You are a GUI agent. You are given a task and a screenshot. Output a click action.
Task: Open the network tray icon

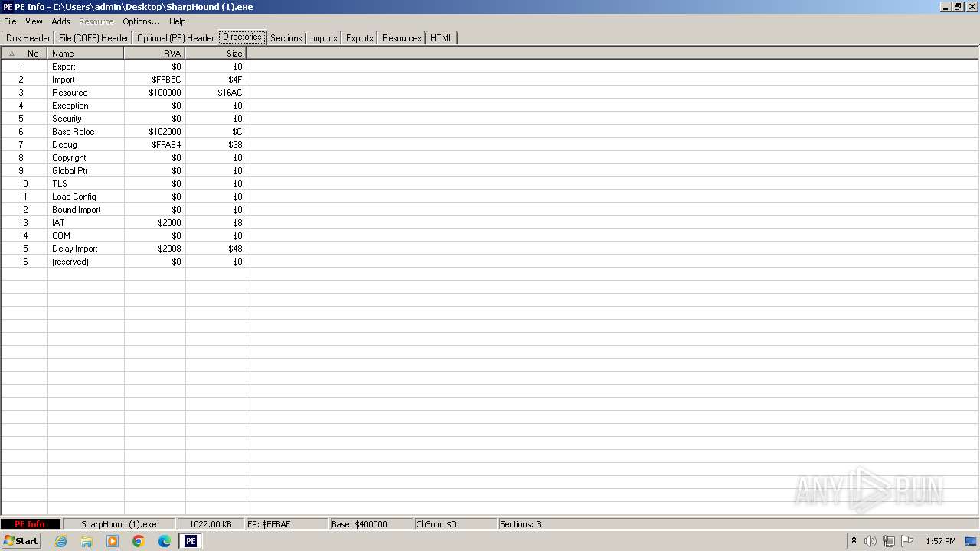(x=889, y=541)
